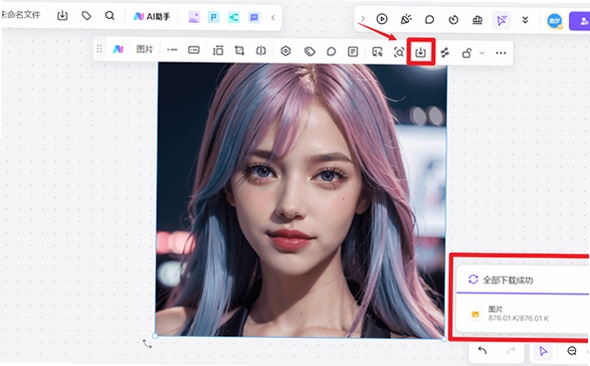Image resolution: width=590 pixels, height=366 pixels.
Task: Collapse the AI tools with the left chevron
Action: (273, 17)
